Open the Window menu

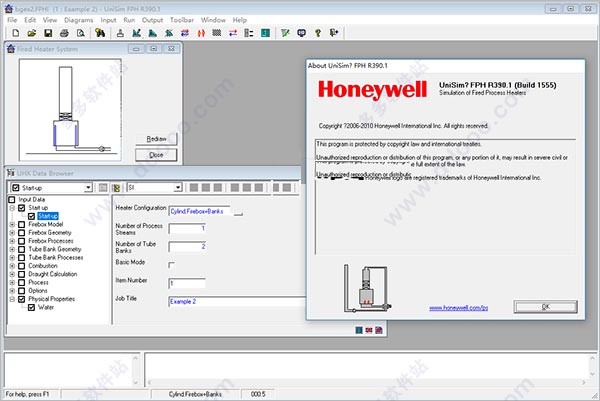tap(213, 20)
